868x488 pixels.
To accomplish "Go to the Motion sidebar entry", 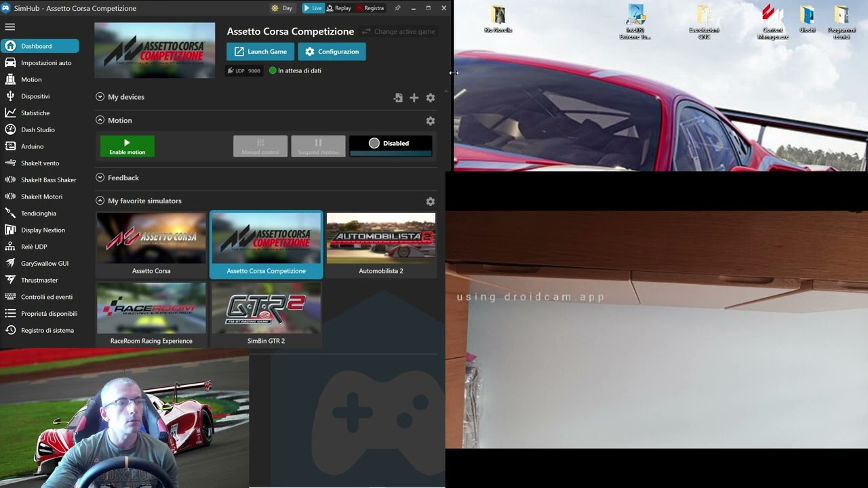I will point(40,79).
